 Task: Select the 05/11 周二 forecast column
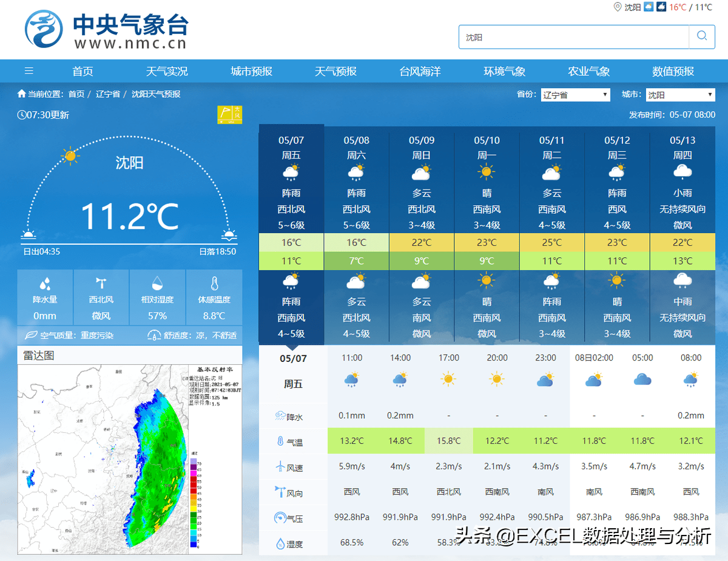click(x=552, y=234)
